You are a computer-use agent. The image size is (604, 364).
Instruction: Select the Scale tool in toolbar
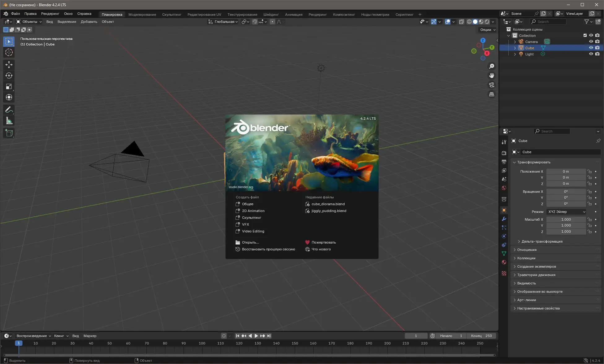9,87
